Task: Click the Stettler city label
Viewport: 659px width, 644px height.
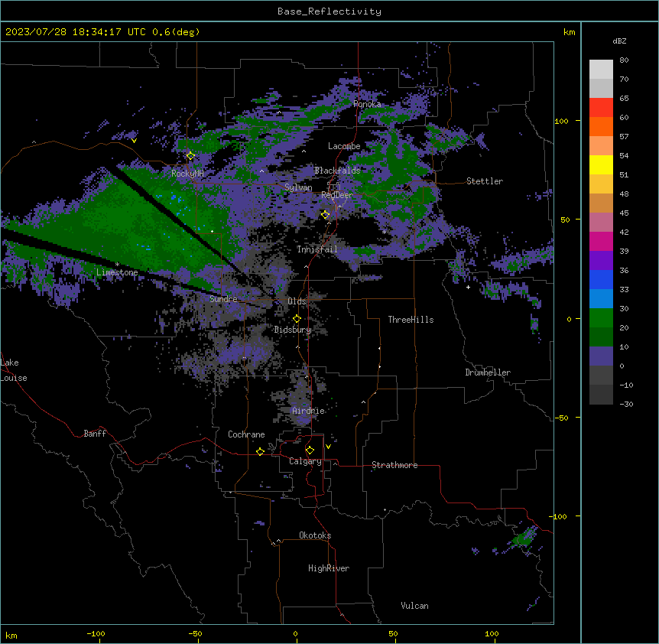Action: [485, 181]
